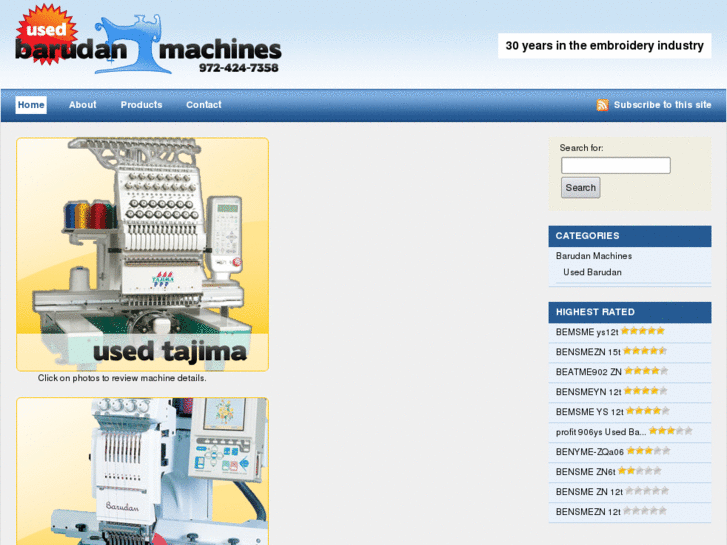Click the star rating for BENSMEYN 12t
727x545 pixels.
(x=645, y=391)
